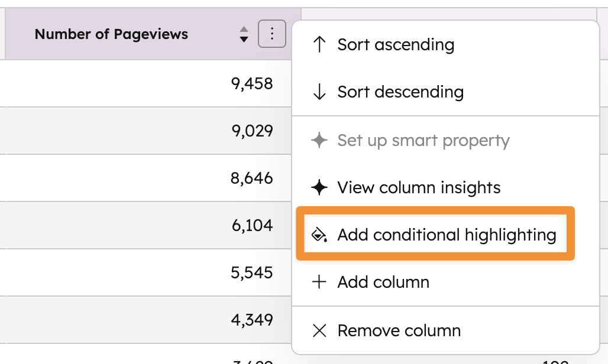Click the down arrow icon beside Sort descending

[x=319, y=92]
